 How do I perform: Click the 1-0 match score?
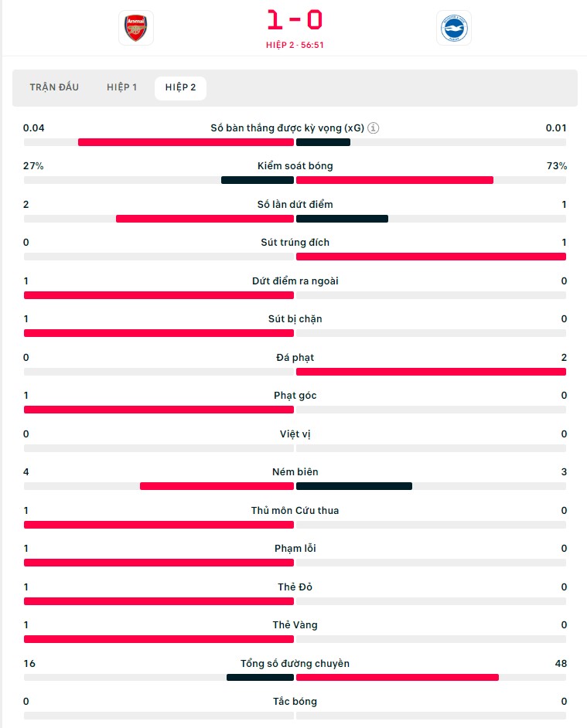pyautogui.click(x=295, y=20)
